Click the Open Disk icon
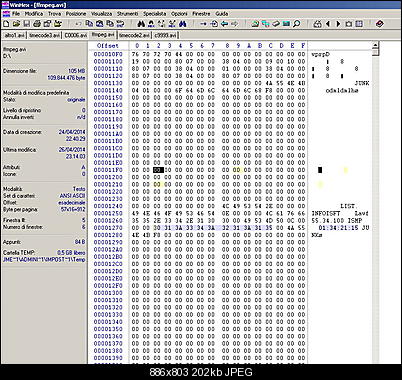The image size is (402, 380). coord(255,24)
